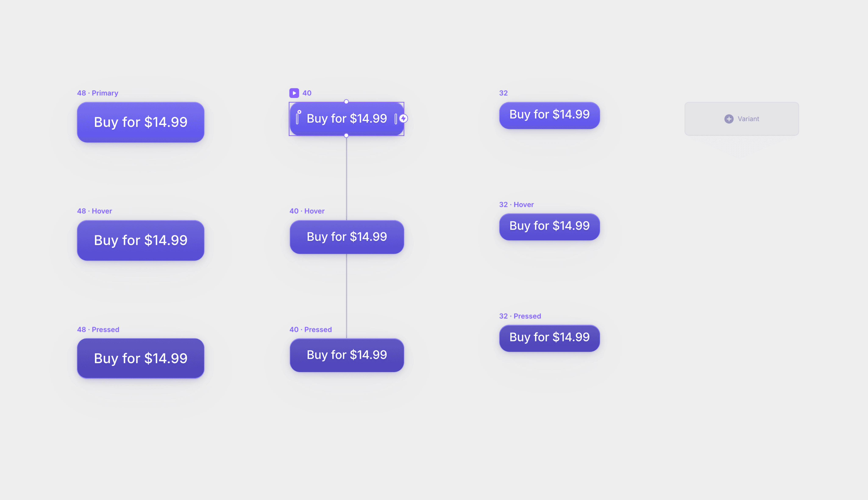Click the purple play icon above the 40 variant
The image size is (868, 500).
click(294, 93)
